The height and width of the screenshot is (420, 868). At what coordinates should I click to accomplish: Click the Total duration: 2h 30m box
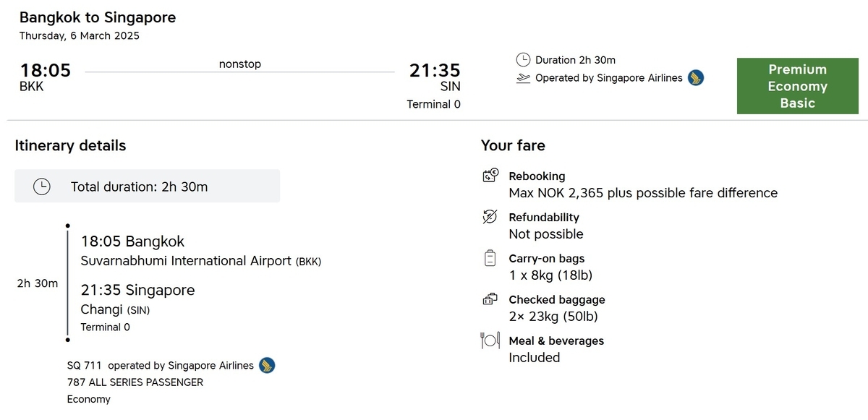[x=147, y=186]
